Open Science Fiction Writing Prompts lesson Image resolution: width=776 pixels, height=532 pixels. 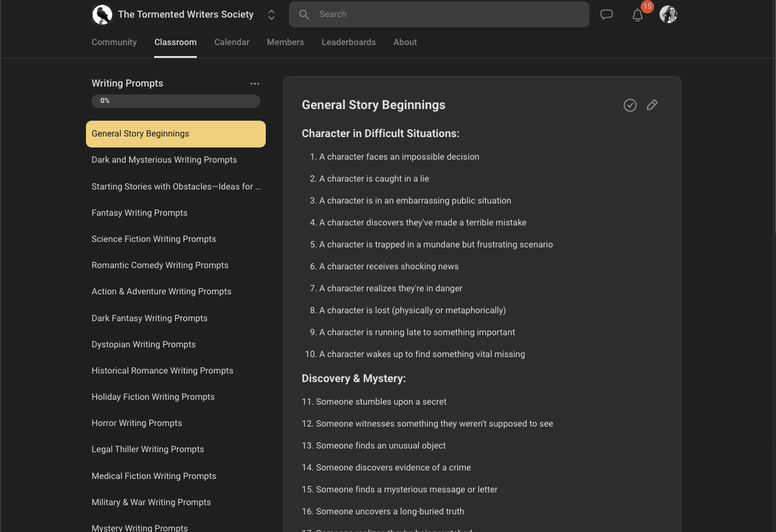click(154, 239)
